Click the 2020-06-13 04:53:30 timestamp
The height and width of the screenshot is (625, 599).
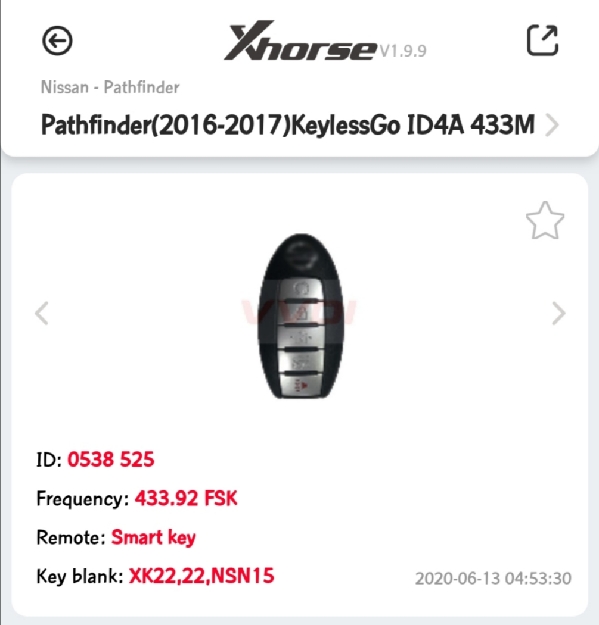[x=493, y=578]
